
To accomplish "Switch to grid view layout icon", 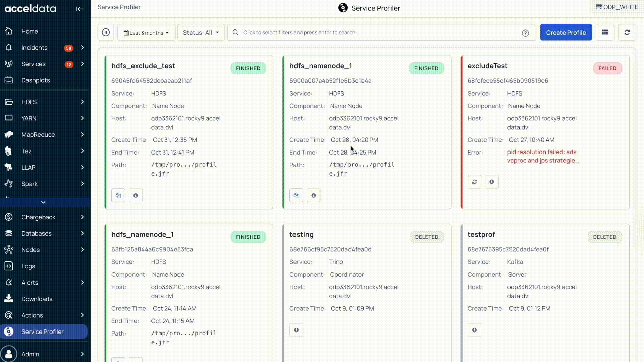I will click(605, 33).
